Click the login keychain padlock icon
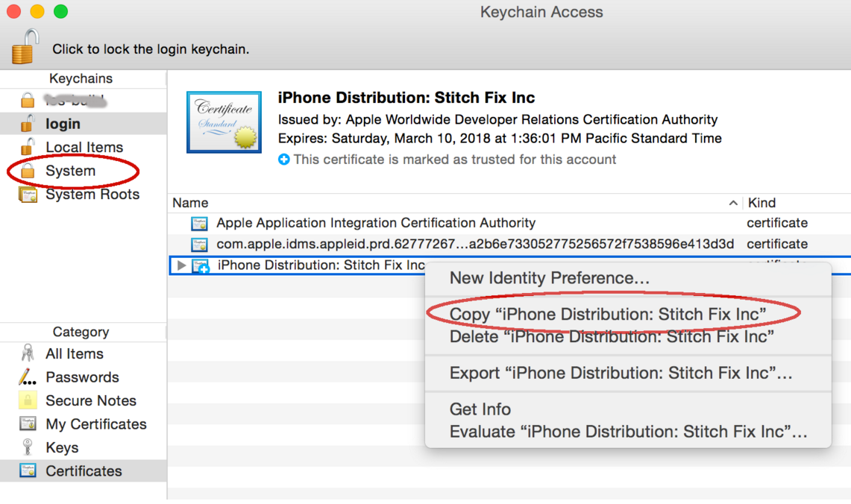The width and height of the screenshot is (851, 504). (x=28, y=124)
